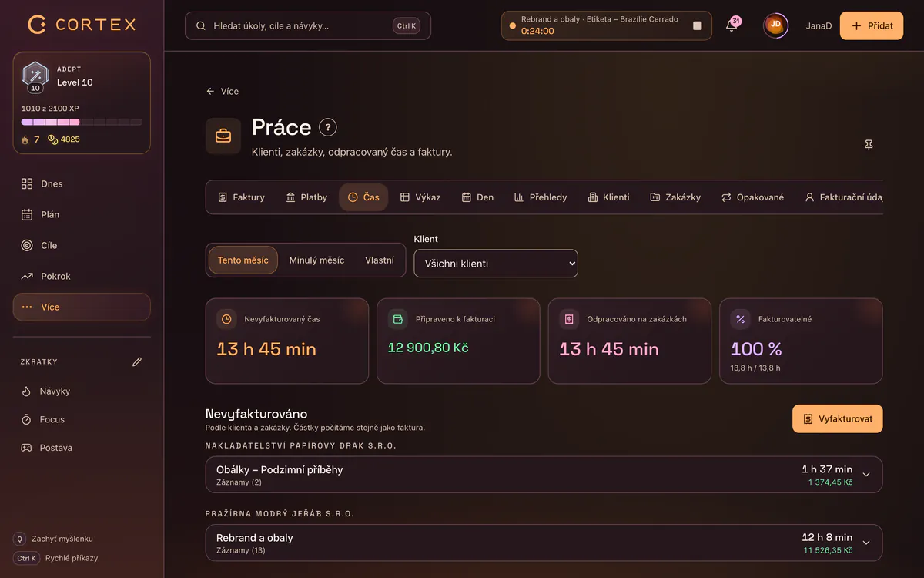Open the Klient dropdown Všichni klienti
924x578 pixels.
point(496,264)
